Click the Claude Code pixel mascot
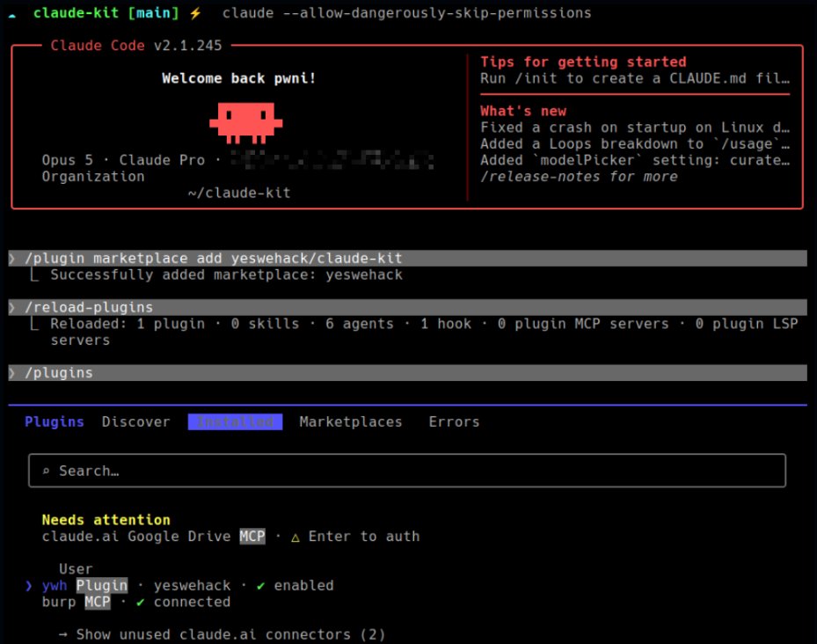 tap(246, 123)
